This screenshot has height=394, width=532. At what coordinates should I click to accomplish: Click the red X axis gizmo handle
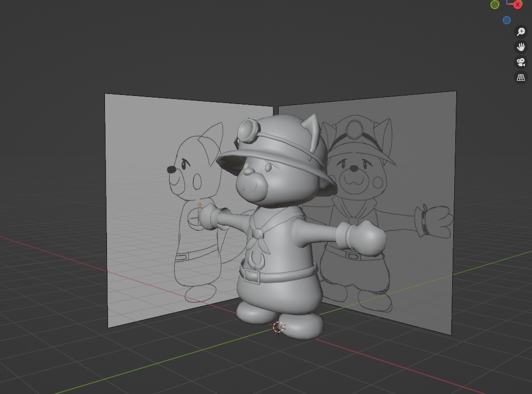(517, 5)
